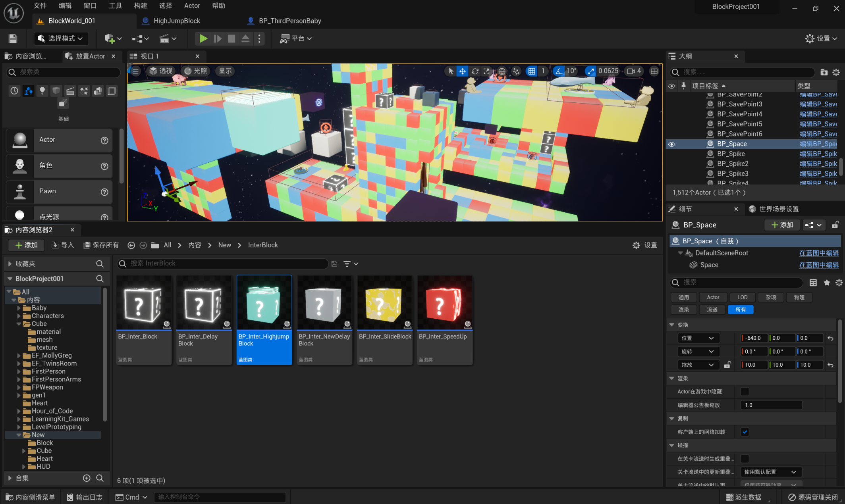This screenshot has width=845, height=504.
Task: Open the 构建 menu
Action: coord(140,6)
